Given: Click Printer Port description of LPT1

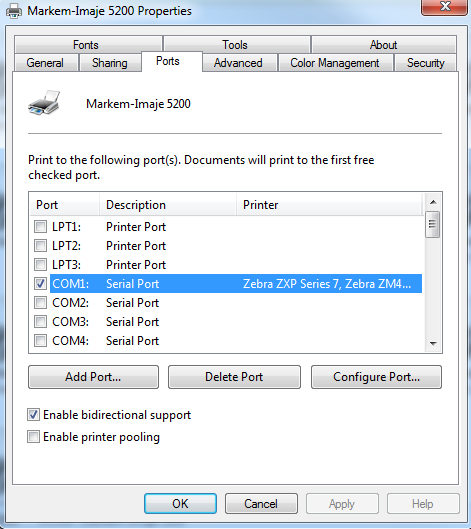Looking at the screenshot, I should pos(136,227).
